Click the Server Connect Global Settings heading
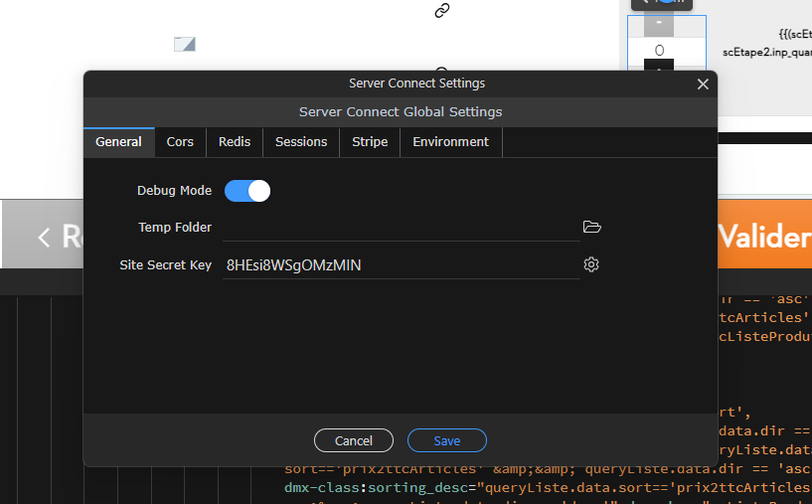812x504 pixels. pyautogui.click(x=401, y=112)
